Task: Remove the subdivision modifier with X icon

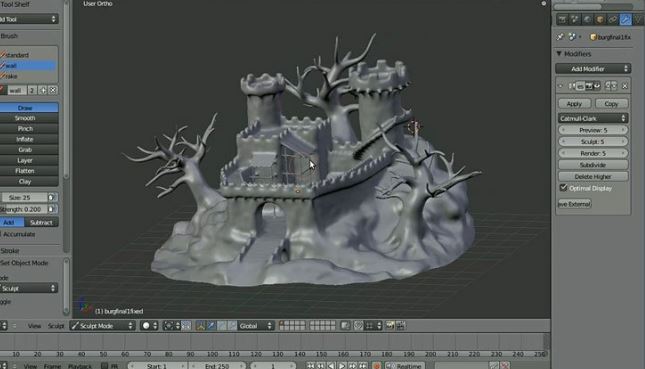Action: click(x=625, y=86)
